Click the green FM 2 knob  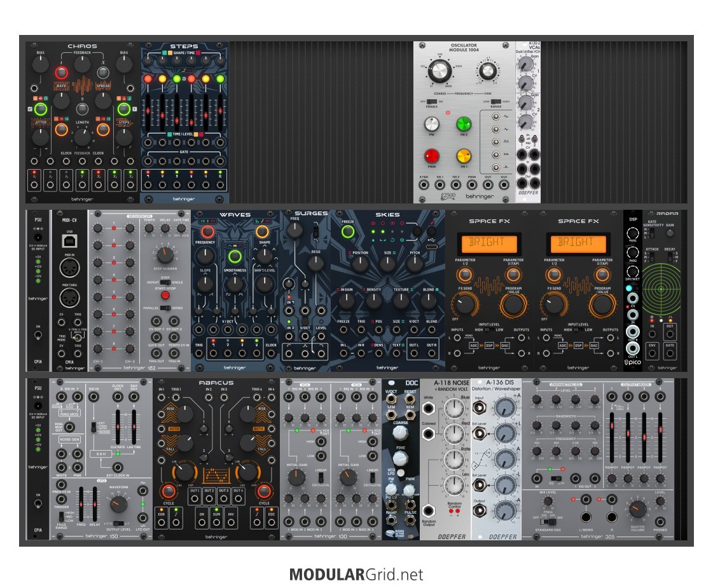click(464, 123)
